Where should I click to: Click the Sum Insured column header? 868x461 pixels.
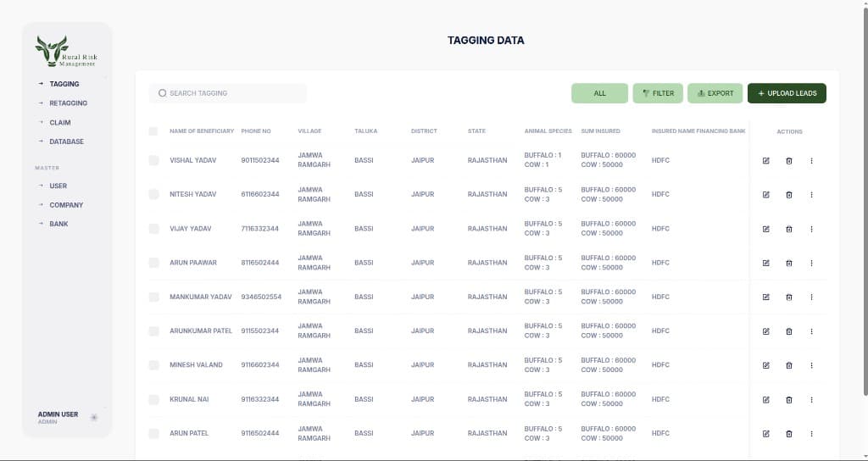[x=600, y=131]
